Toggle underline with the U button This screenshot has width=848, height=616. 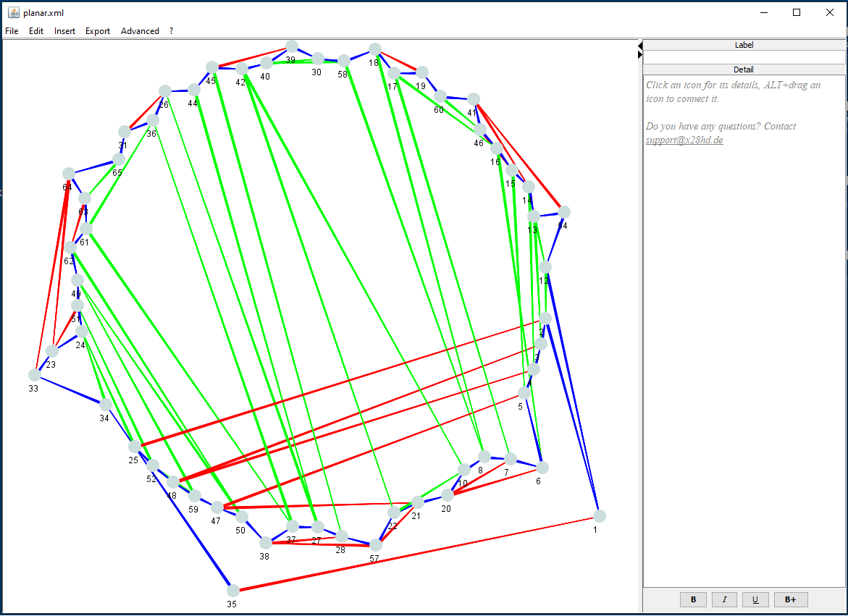pos(755,599)
